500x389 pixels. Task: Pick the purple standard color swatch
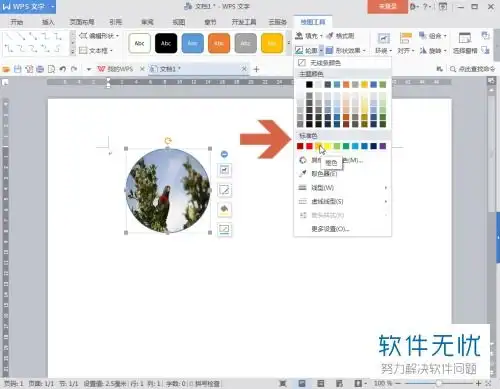click(x=383, y=146)
